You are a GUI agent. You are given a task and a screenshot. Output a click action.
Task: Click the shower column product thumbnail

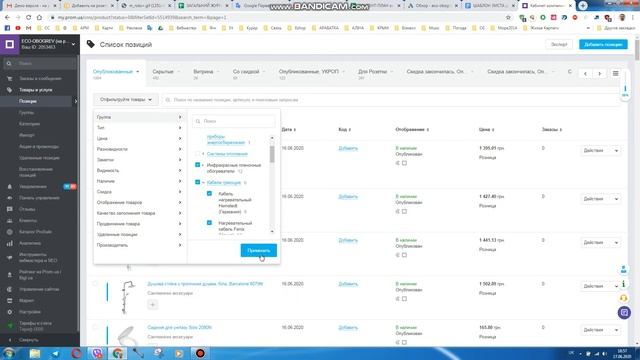click(x=128, y=297)
